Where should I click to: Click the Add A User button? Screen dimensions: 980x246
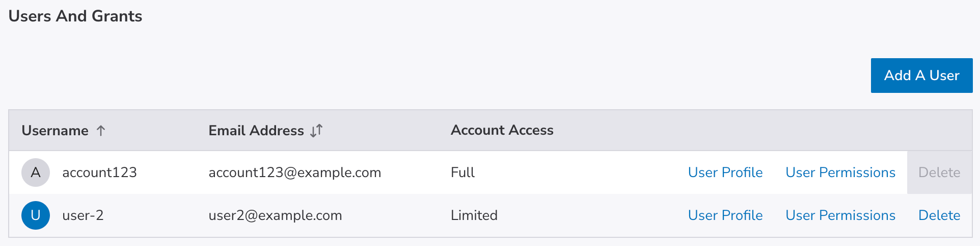pos(921,76)
